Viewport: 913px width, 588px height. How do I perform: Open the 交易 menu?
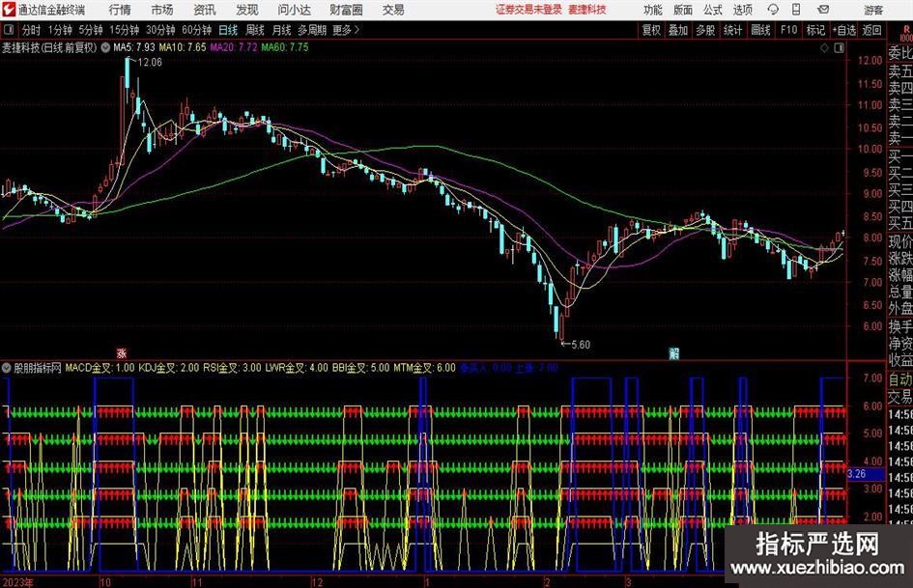tap(393, 10)
